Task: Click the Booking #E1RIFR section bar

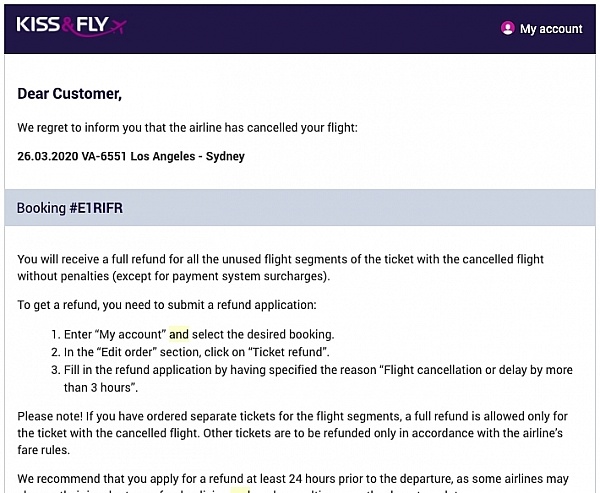Action: 300,207
